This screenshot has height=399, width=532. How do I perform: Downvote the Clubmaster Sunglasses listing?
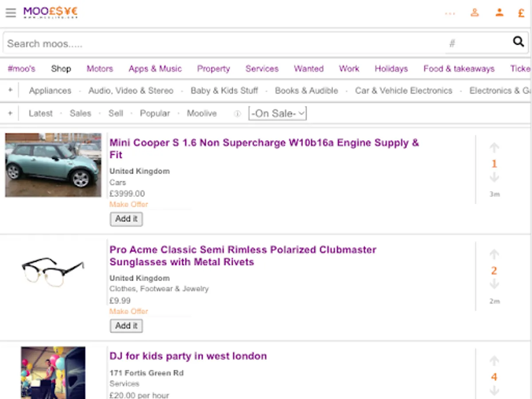coord(494,284)
